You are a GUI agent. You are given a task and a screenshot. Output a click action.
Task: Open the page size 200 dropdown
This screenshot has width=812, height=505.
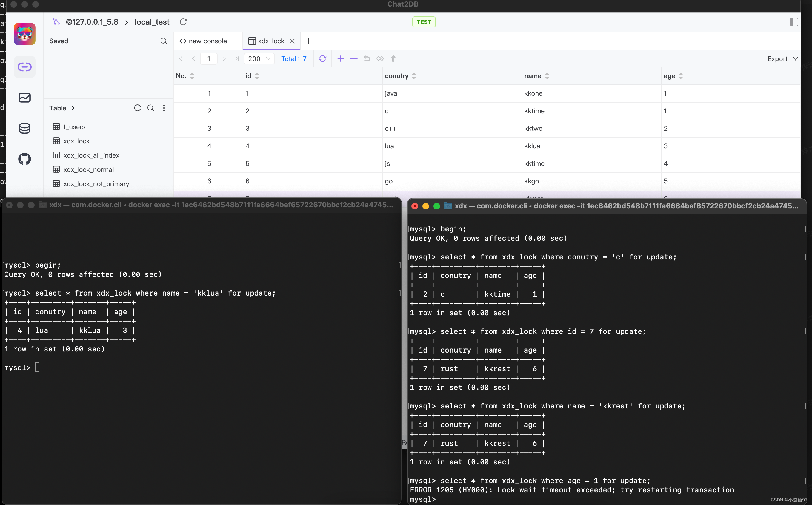pyautogui.click(x=259, y=59)
